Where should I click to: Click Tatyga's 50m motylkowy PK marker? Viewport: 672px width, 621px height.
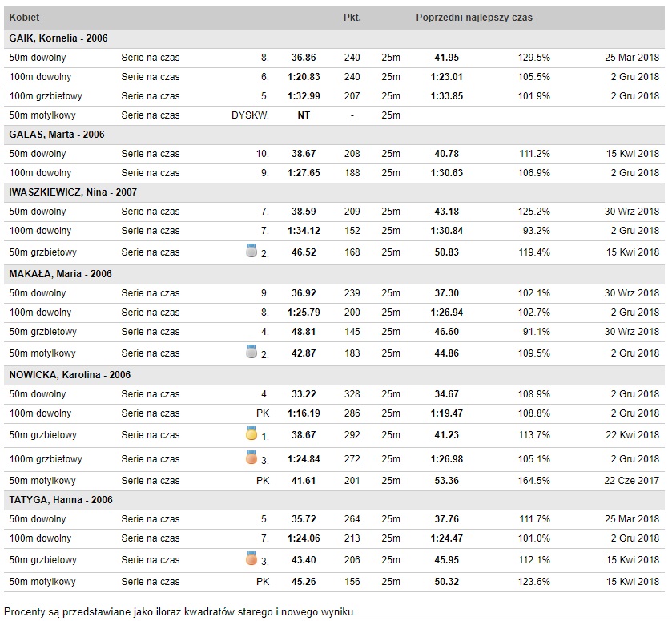tap(263, 582)
